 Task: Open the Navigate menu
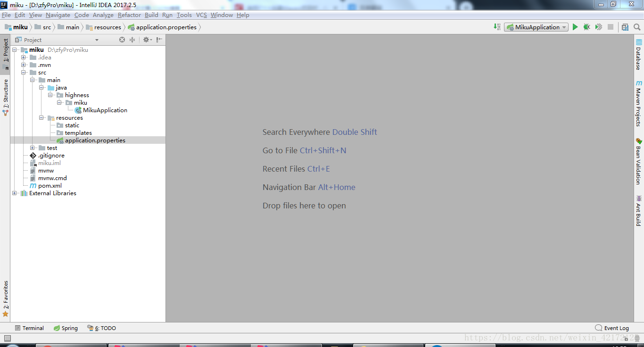click(58, 15)
